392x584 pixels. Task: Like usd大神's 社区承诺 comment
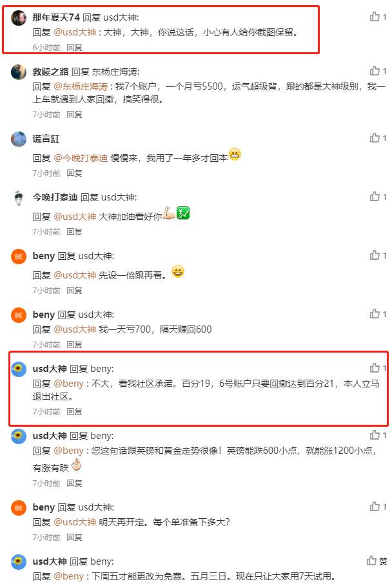tap(375, 368)
